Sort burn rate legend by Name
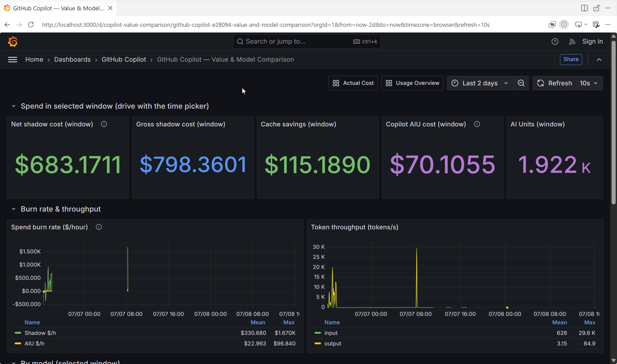The height and width of the screenshot is (364, 617). (32, 322)
